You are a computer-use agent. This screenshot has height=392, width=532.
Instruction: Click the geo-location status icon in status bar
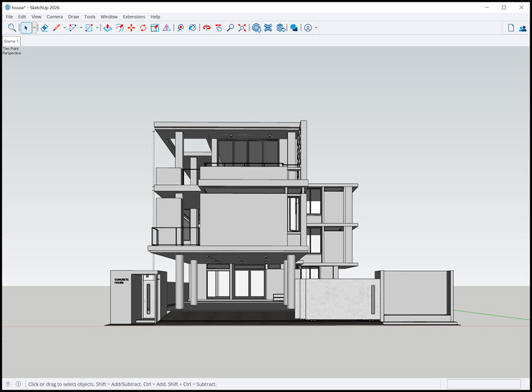tap(8, 384)
